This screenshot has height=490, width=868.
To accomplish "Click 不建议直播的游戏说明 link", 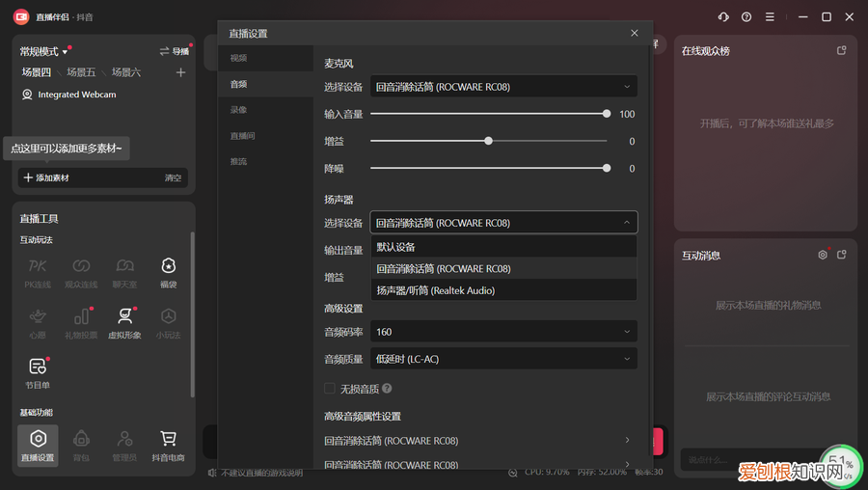I will click(261, 473).
